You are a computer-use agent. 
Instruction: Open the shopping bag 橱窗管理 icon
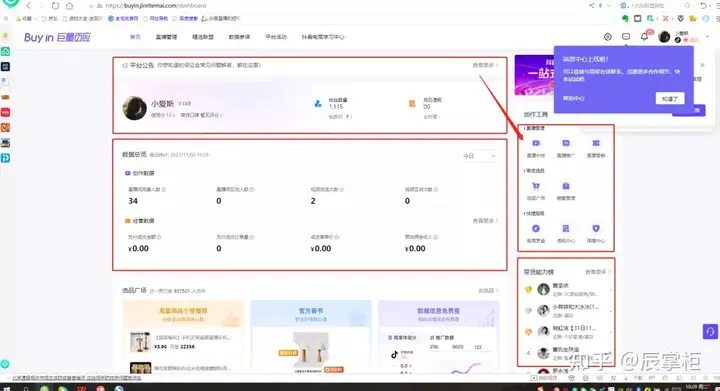pyautogui.click(x=566, y=186)
